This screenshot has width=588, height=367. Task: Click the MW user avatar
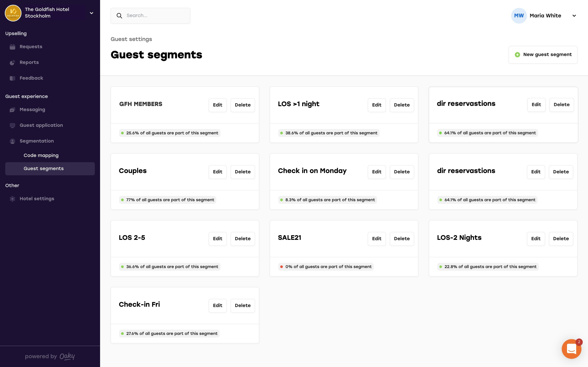tap(519, 16)
